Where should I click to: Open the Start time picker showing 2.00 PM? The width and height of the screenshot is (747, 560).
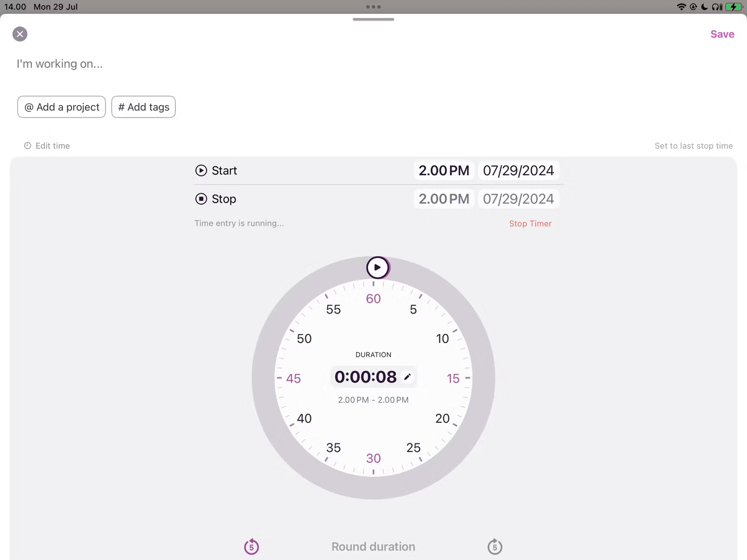pos(443,170)
